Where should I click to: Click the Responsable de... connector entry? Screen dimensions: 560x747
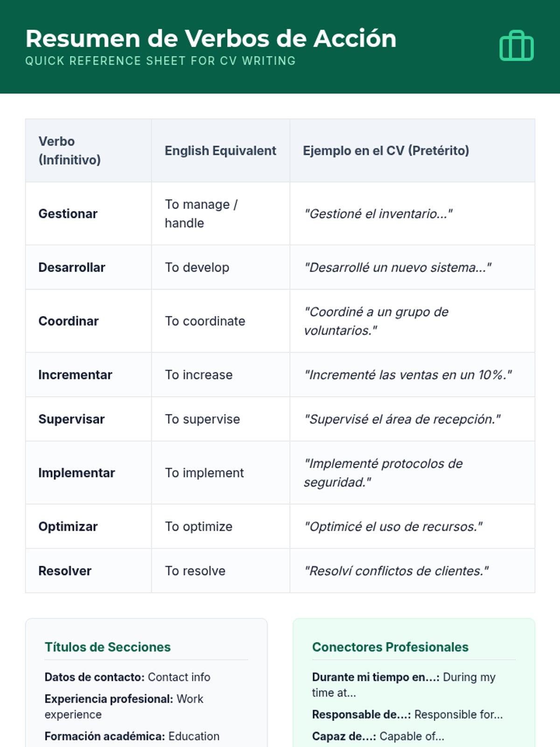coord(407,714)
